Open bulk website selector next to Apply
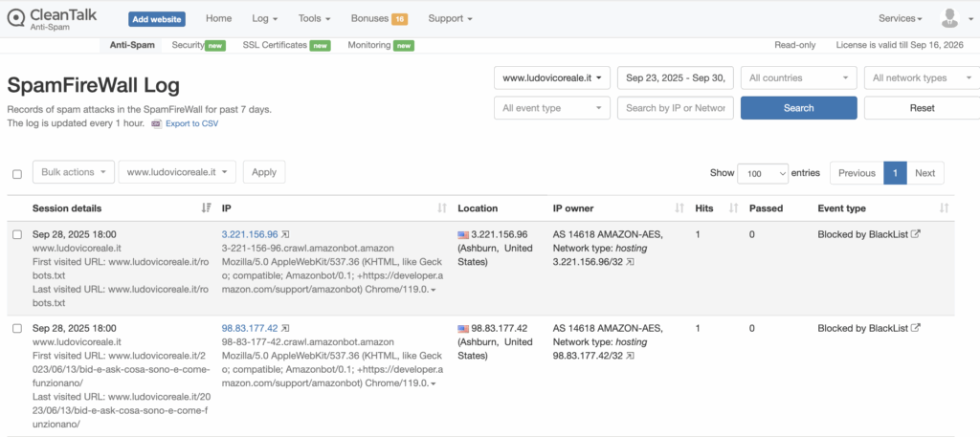This screenshot has width=980, height=437. click(177, 172)
